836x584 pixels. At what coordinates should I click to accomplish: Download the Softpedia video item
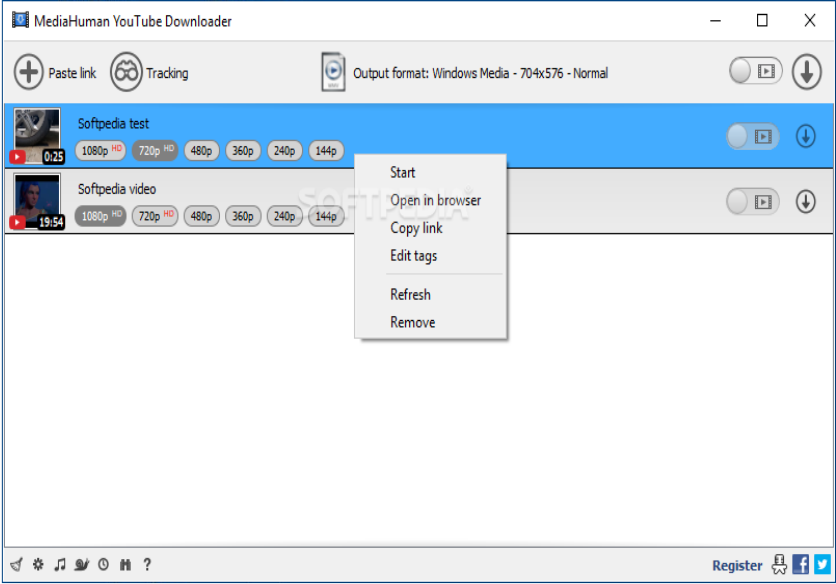pyautogui.click(x=806, y=202)
